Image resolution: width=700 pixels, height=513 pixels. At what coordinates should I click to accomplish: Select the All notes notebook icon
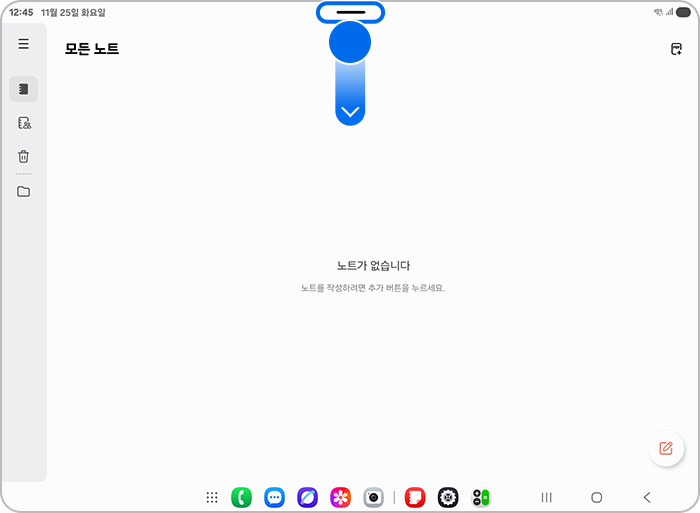[24, 89]
